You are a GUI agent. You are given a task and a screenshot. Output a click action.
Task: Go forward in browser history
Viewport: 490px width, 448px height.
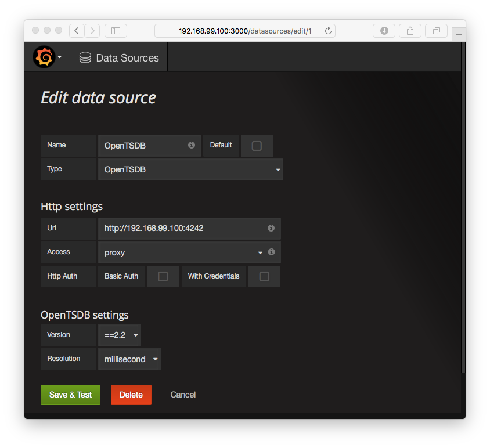(92, 31)
